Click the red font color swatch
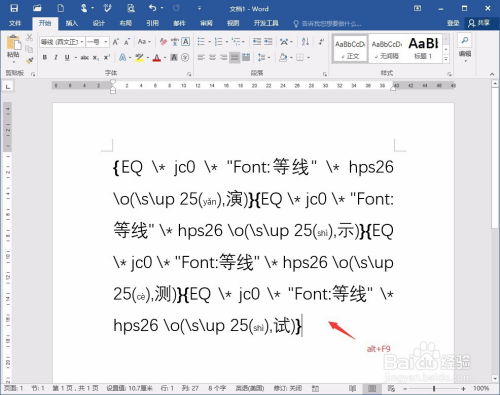This screenshot has width=500, height=395. click(157, 58)
